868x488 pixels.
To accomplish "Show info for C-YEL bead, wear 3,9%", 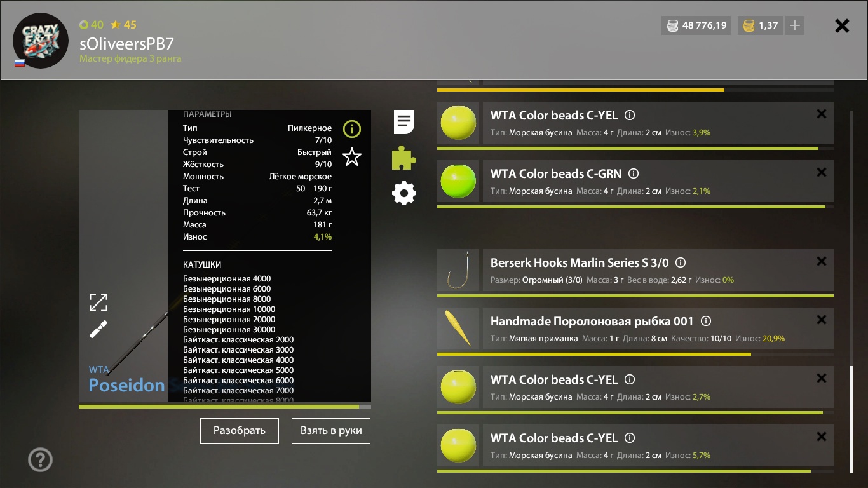I will click(630, 115).
